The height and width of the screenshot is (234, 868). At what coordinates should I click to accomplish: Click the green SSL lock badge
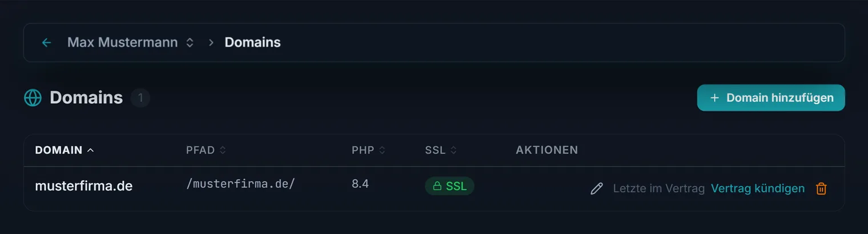click(449, 186)
